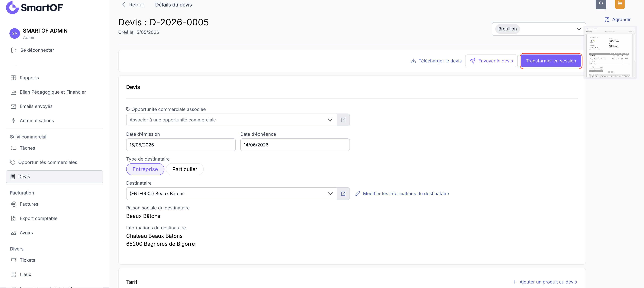
Task: Open Bilan Pédagogique et Financier
Action: pyautogui.click(x=54, y=92)
